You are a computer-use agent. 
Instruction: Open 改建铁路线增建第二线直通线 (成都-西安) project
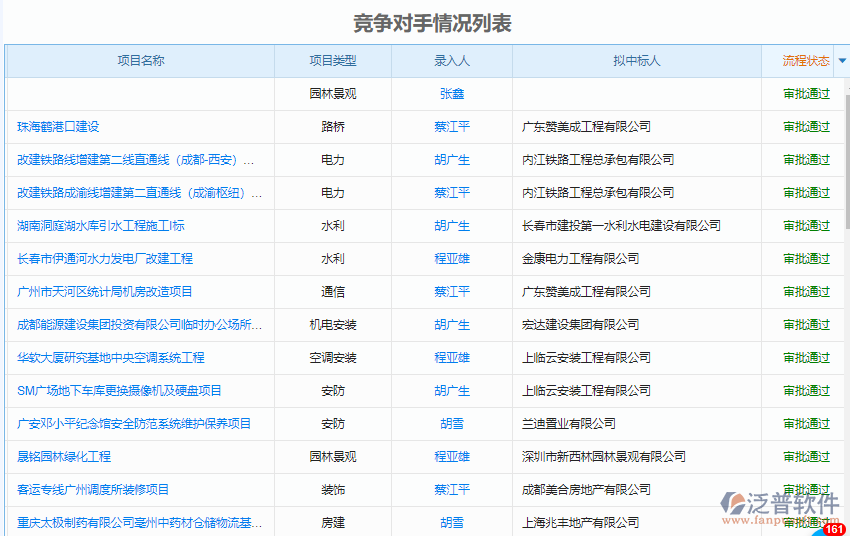pos(136,160)
